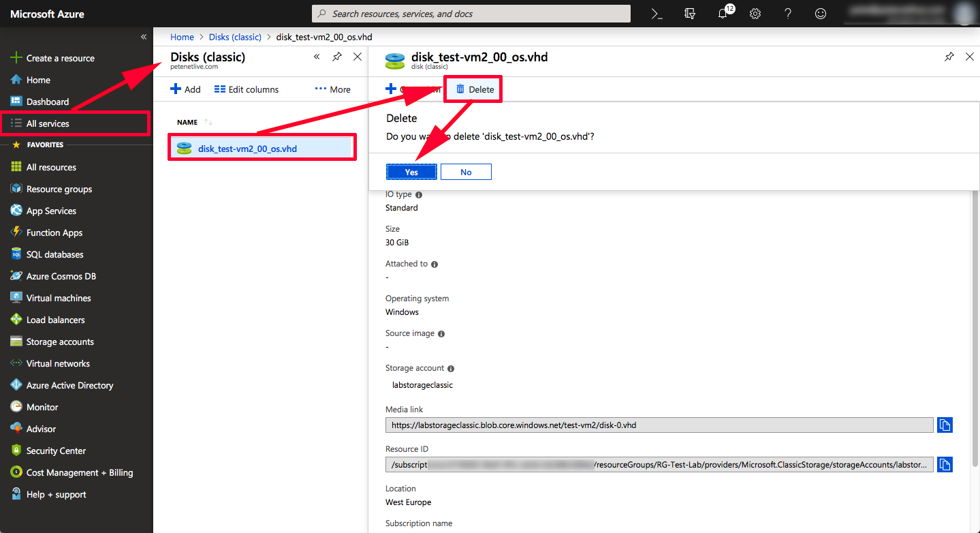Open the Cloud Shell icon in top bar
980x533 pixels.
pos(657,14)
